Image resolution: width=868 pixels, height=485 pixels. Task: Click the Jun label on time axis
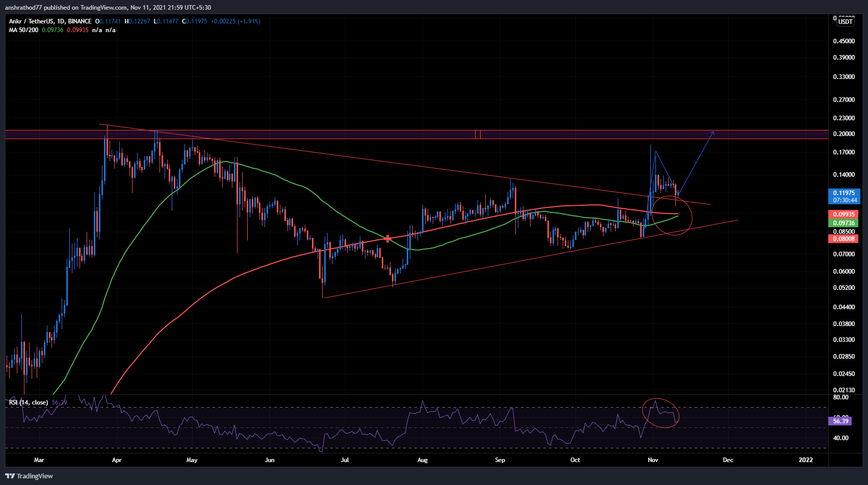(x=270, y=460)
